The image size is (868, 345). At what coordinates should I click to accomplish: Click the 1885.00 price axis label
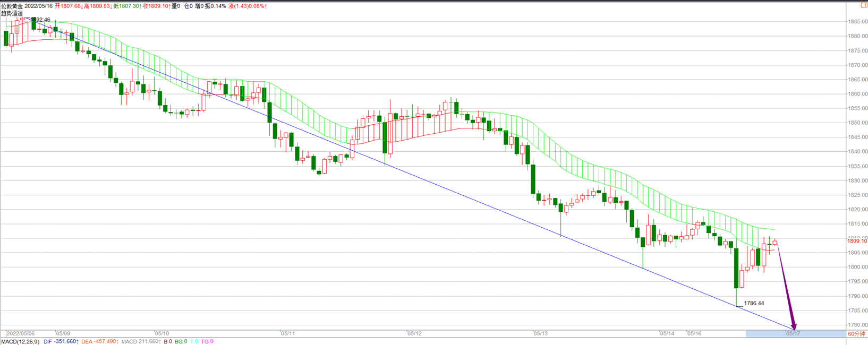click(858, 22)
